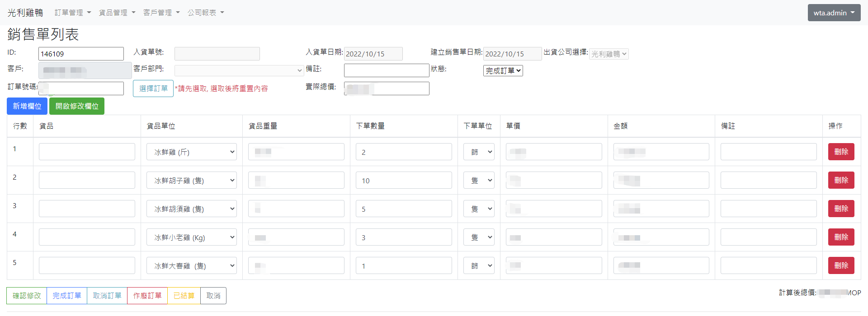
Task: Open the 客戶管理 menu
Action: [x=161, y=13]
